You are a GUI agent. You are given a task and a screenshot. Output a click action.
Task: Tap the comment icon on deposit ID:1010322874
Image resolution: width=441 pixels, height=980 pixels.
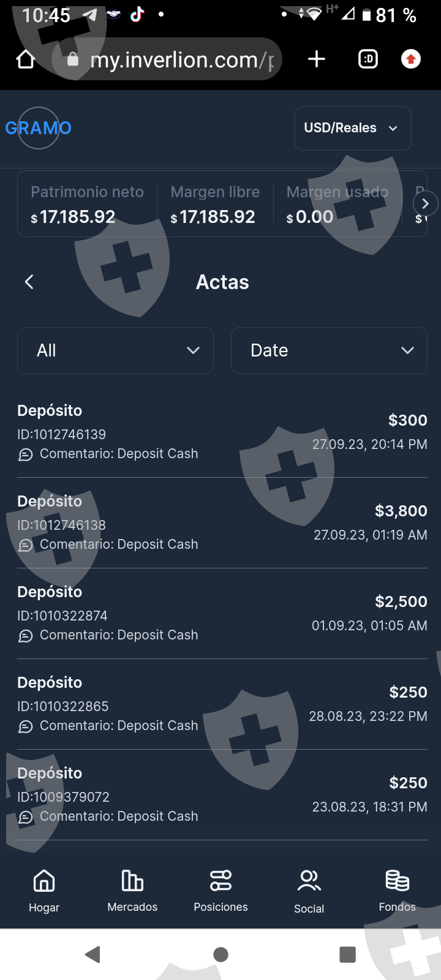click(25, 636)
